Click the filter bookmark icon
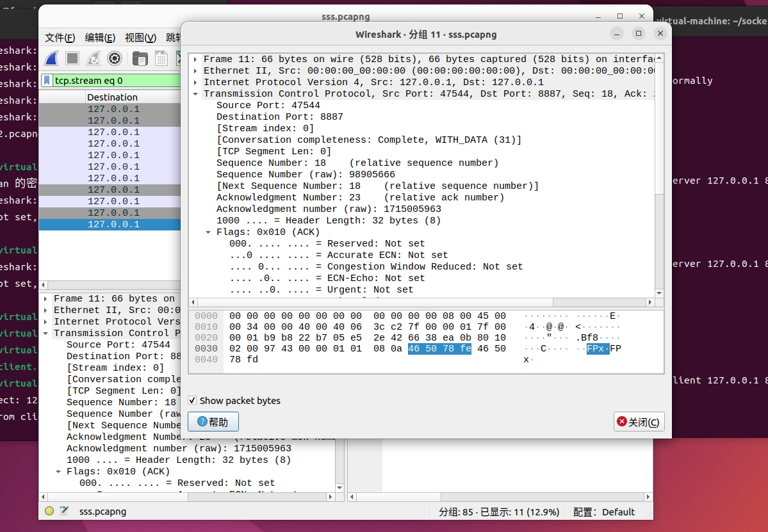This screenshot has height=532, width=768. pos(47,80)
